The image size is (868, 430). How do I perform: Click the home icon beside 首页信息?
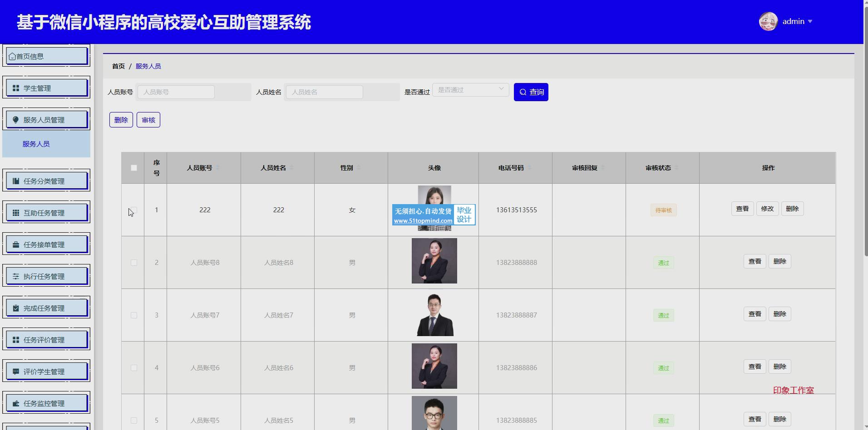point(12,56)
